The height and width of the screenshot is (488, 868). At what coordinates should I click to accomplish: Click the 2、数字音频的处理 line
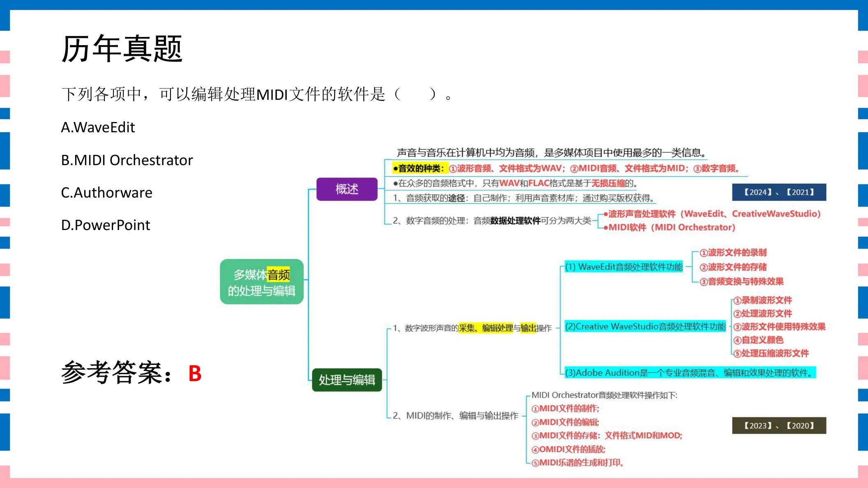[x=492, y=221]
